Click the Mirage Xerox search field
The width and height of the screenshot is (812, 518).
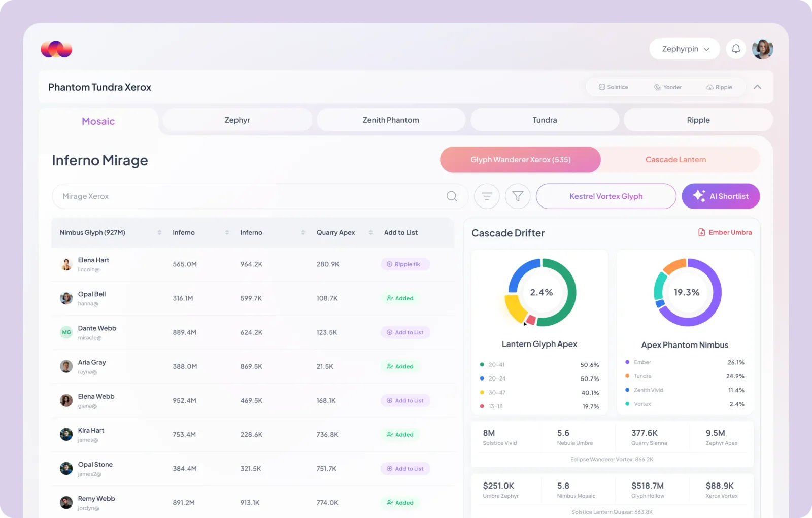[260, 196]
